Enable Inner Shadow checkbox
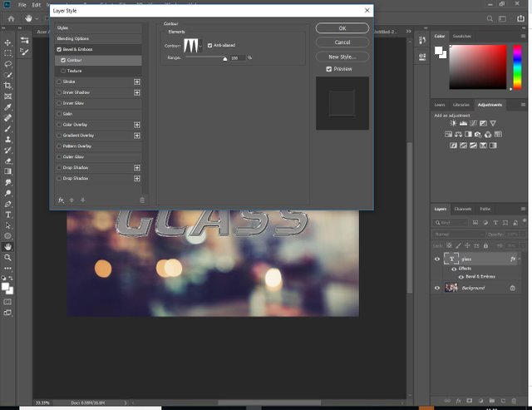This screenshot has height=410, width=532. click(59, 92)
